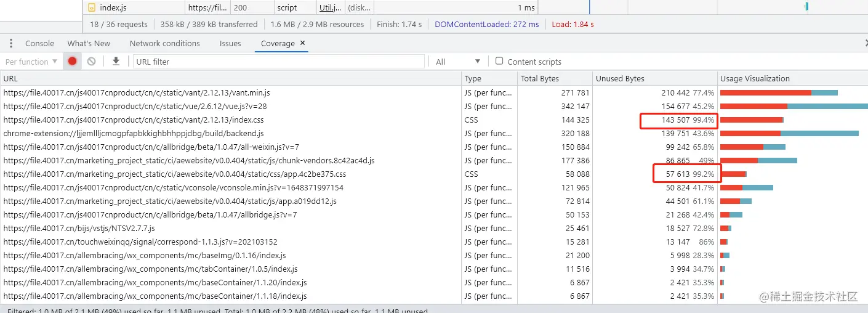Switch to the What's New tab
This screenshot has width=868, height=313.
tap(89, 43)
